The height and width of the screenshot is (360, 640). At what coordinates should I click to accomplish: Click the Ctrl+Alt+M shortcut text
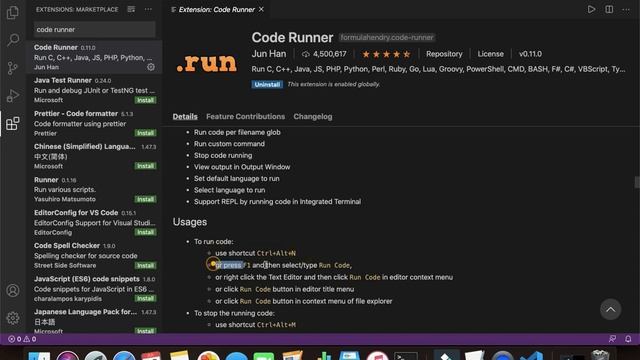point(276,324)
